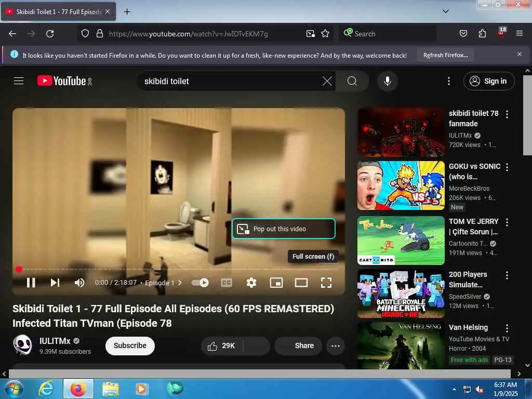Screen dimensions: 532x399
Task: Click Pop out this video button
Action: (x=284, y=229)
